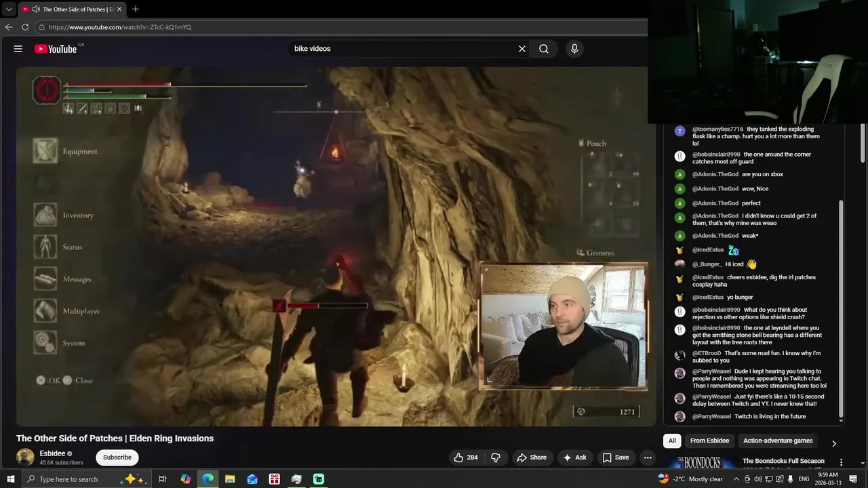Select the From Esbidee chip
The height and width of the screenshot is (488, 868).
coord(709,441)
